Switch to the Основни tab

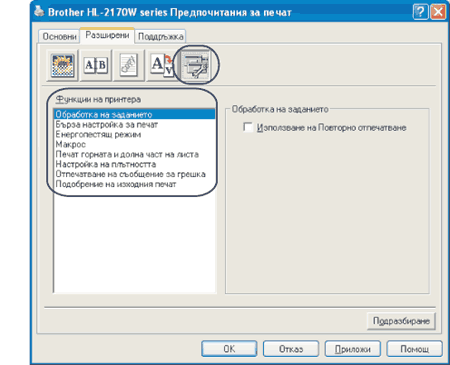tap(59, 36)
